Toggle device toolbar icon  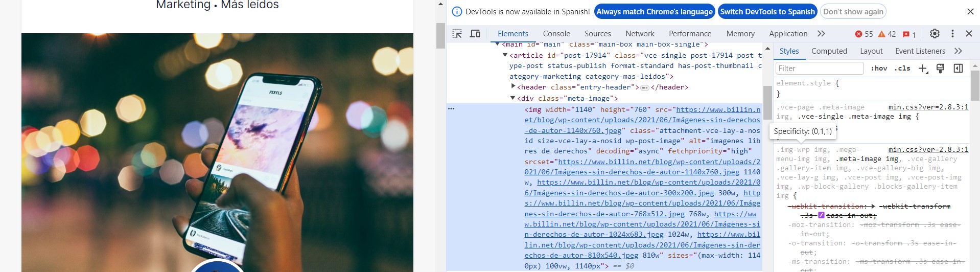click(x=475, y=34)
